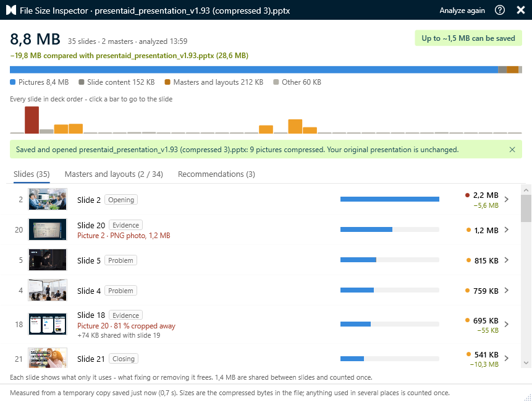This screenshot has width=532, height=402.
Task: Select the Slide 2 thumbnail
Action: coord(48,199)
